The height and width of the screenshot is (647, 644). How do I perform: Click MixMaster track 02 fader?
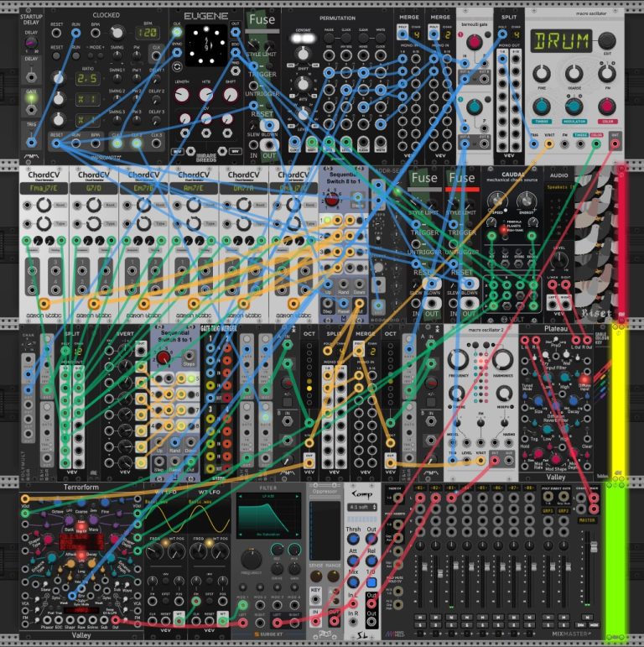pyautogui.click(x=440, y=573)
